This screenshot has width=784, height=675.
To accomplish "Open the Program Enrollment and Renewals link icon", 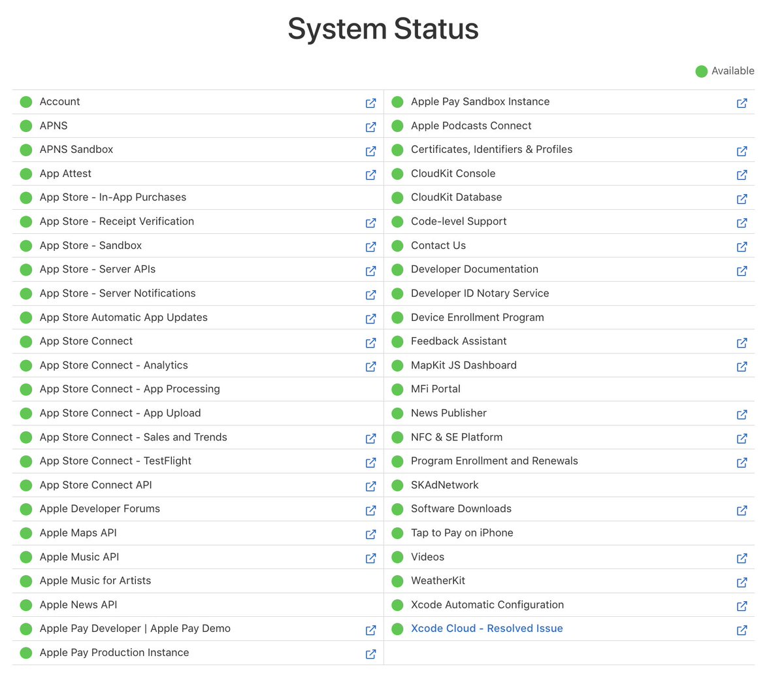I will [x=742, y=462].
